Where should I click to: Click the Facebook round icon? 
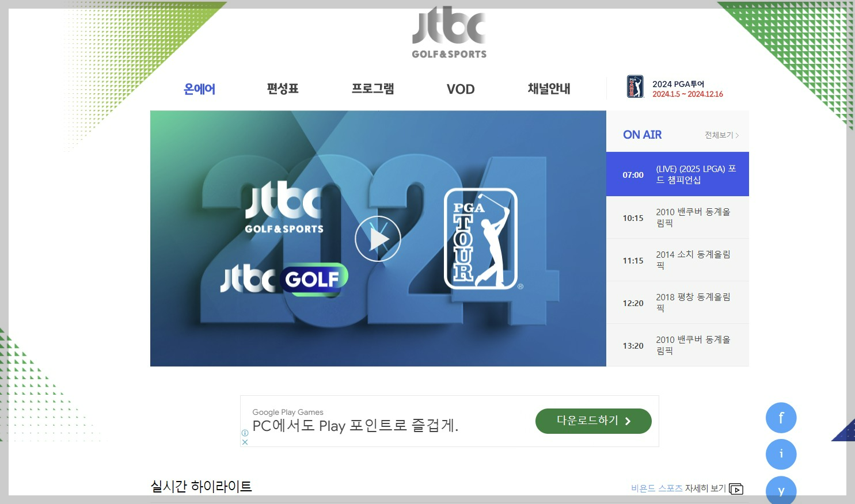point(781,418)
